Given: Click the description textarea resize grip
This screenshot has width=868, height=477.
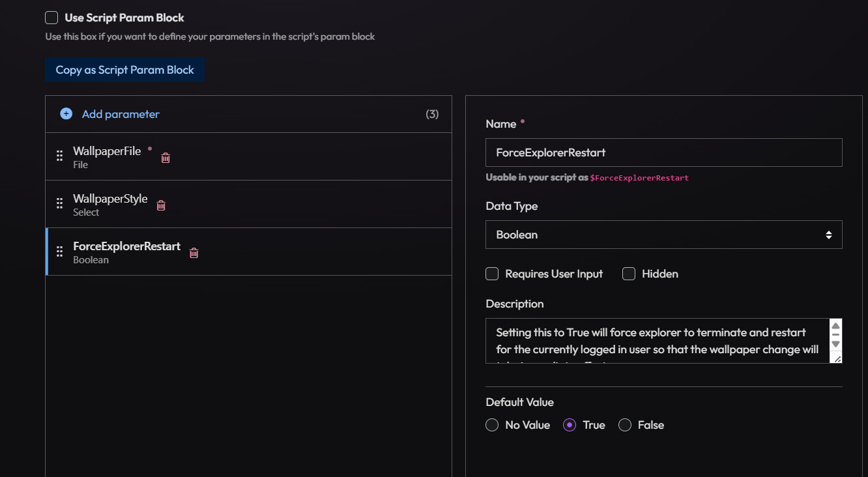Looking at the screenshot, I should pos(837,358).
